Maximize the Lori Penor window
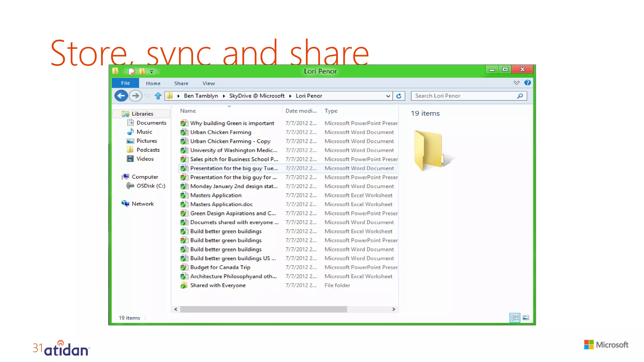 [505, 69]
